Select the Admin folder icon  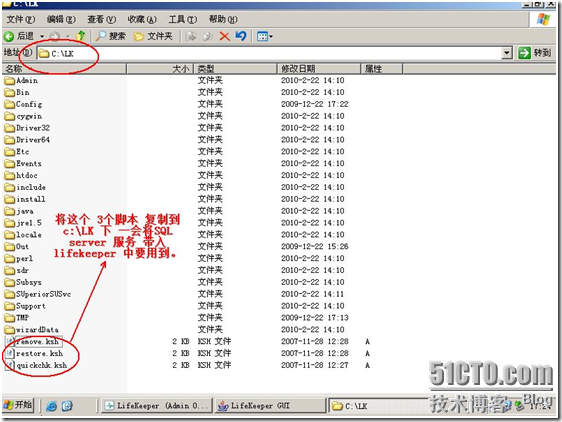[x=9, y=80]
